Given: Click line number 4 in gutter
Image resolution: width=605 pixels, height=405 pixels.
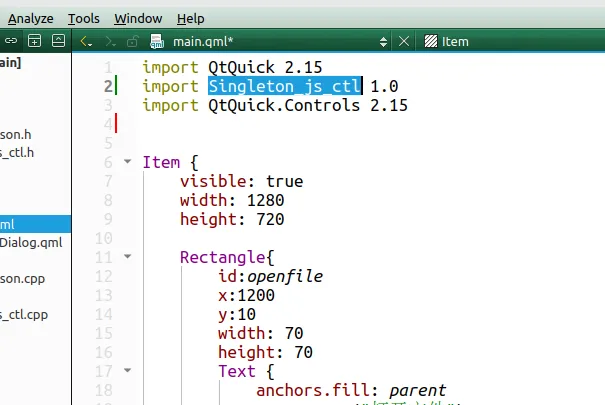Looking at the screenshot, I should (x=108, y=124).
